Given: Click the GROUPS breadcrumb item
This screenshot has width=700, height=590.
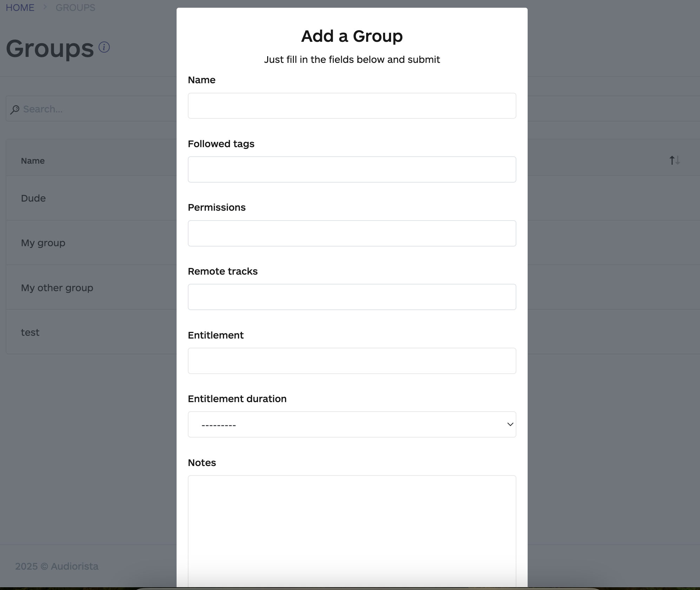Looking at the screenshot, I should pos(75,7).
